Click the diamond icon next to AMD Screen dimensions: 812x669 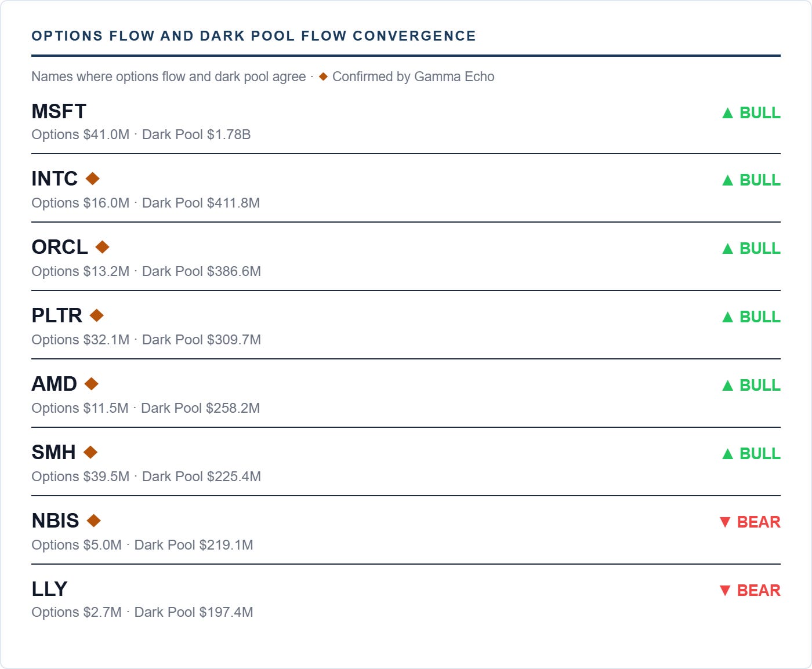point(92,384)
